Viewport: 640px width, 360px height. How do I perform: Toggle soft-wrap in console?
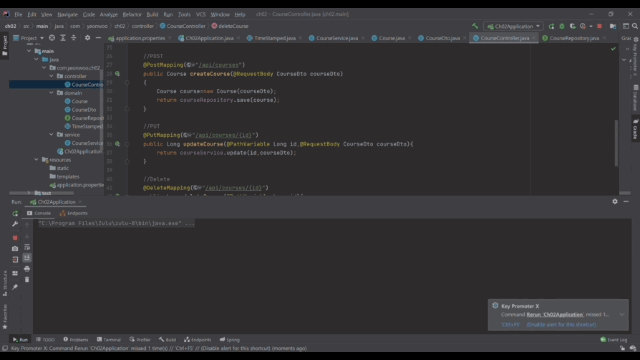point(27,247)
